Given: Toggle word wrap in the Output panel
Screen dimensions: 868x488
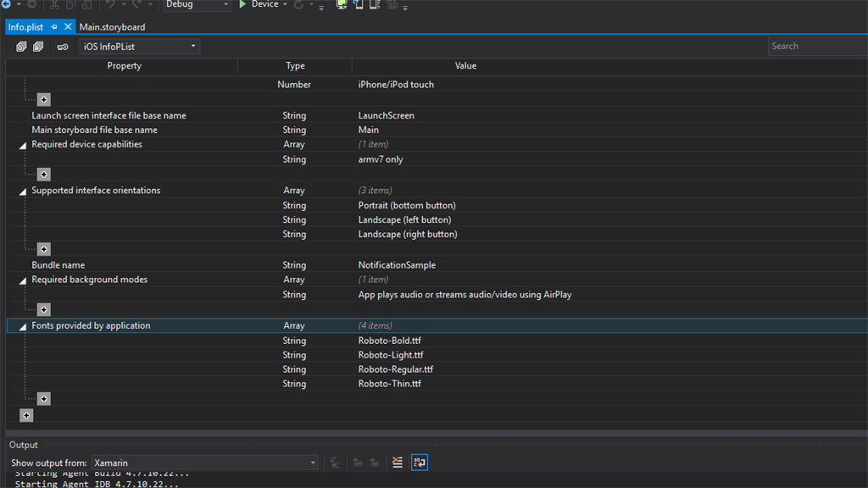Looking at the screenshot, I should click(x=420, y=463).
